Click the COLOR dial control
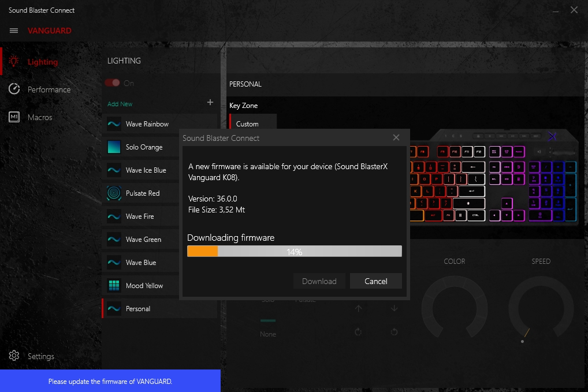The image size is (588, 392). [454, 308]
